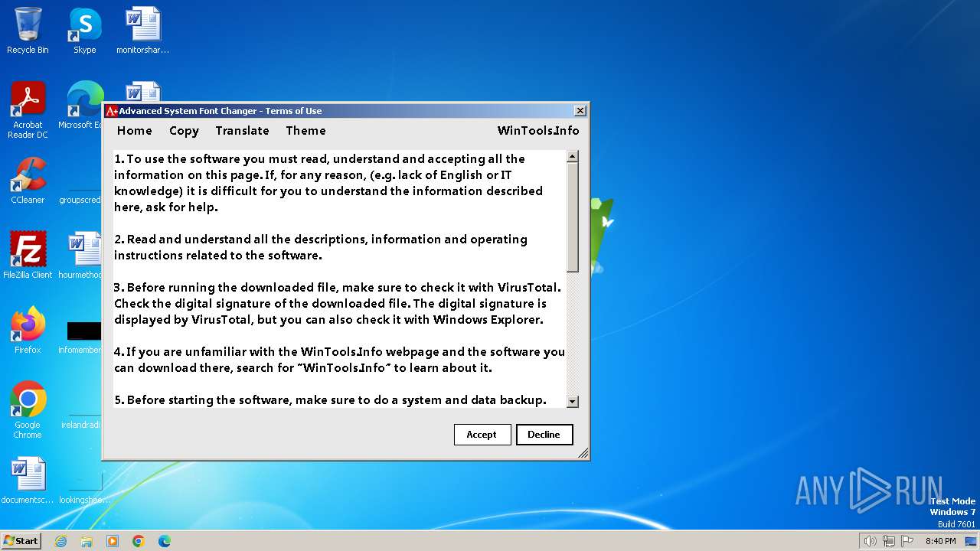Click the volume speaker icon in the system tray
The height and width of the screenshot is (551, 980).
click(x=871, y=541)
